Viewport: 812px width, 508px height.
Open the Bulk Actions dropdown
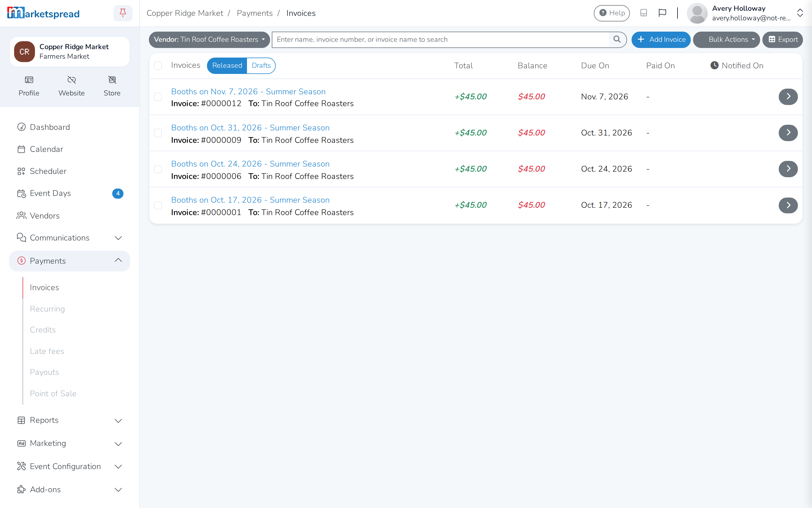click(x=727, y=40)
